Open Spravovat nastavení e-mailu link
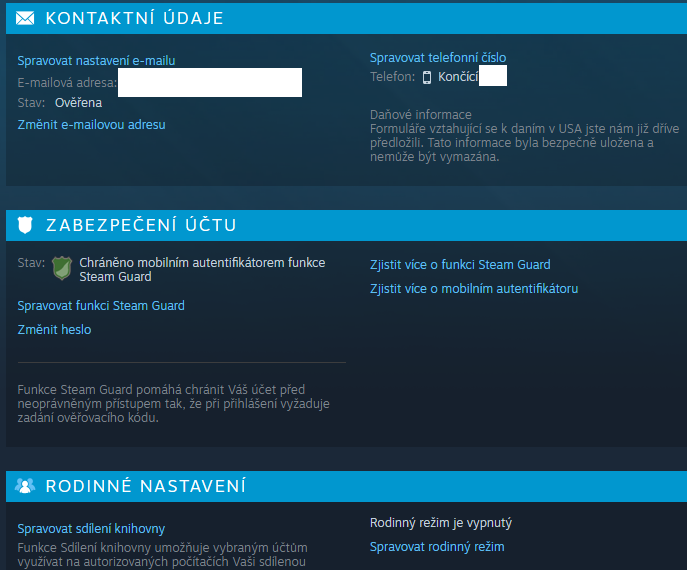687x570 pixels. point(96,61)
